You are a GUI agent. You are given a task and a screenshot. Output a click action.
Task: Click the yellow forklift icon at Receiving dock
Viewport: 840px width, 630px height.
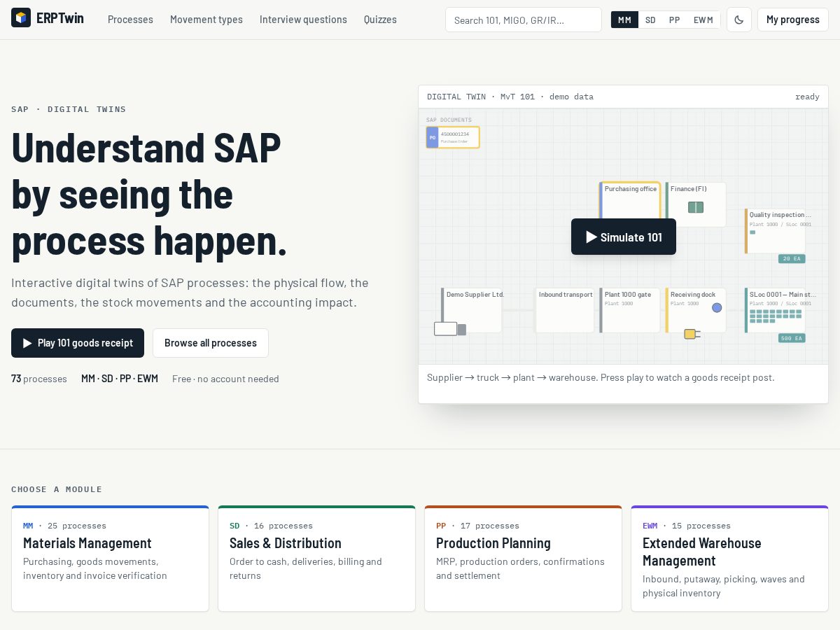point(692,334)
